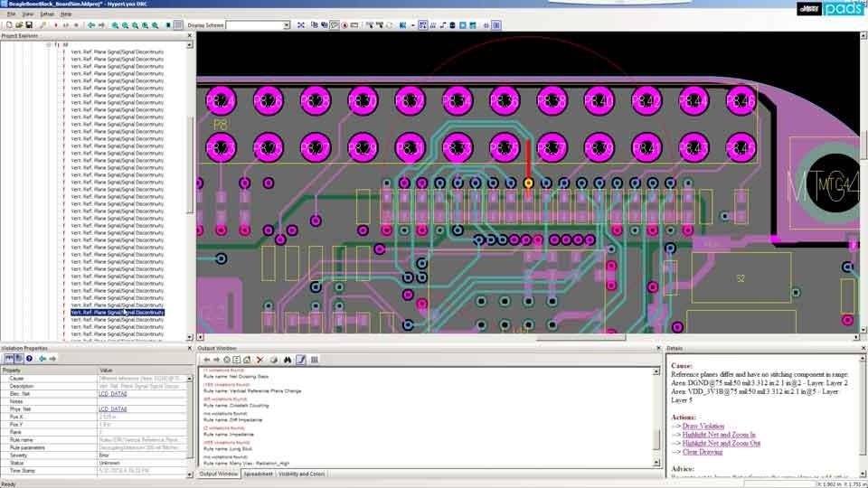The height and width of the screenshot is (488, 868).
Task: Click the PCB canvas horizontal scrollbar thumb
Action: (580, 337)
